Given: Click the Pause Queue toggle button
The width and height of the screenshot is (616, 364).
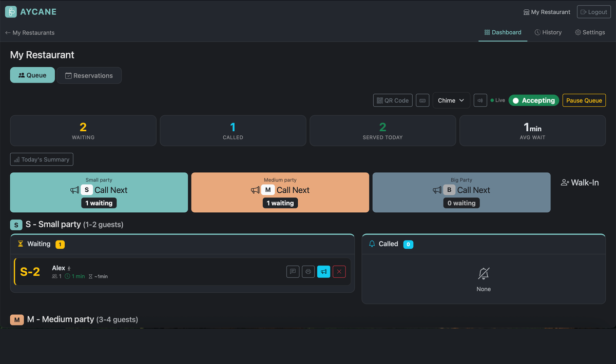Looking at the screenshot, I should (x=584, y=100).
